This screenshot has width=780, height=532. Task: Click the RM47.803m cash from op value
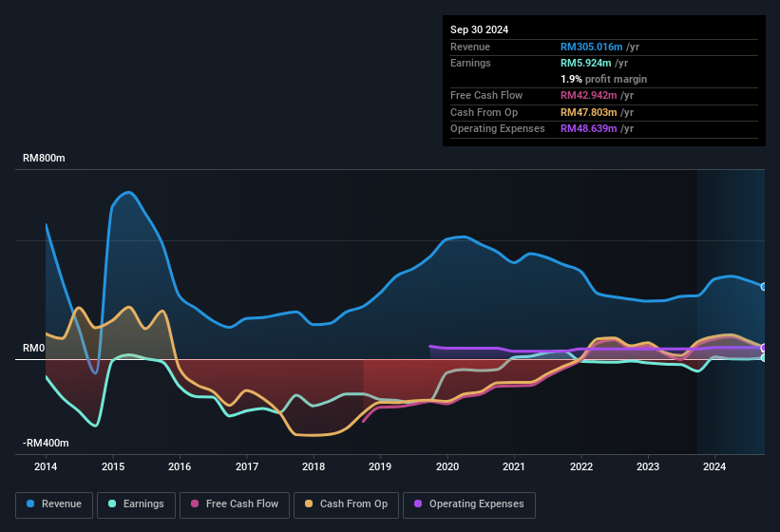click(589, 112)
